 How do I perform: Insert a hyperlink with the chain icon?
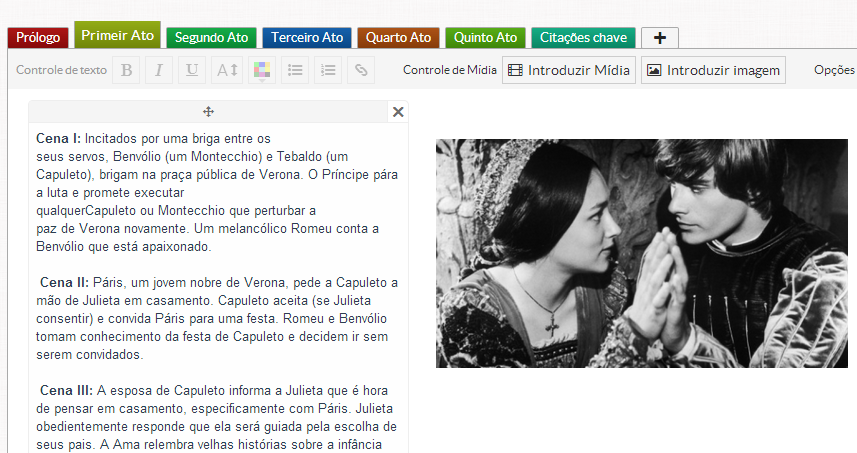(361, 70)
